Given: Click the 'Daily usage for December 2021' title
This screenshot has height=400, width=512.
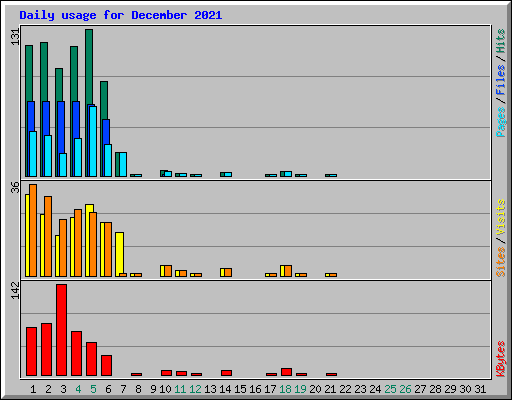Looking at the screenshot, I should tap(121, 15).
